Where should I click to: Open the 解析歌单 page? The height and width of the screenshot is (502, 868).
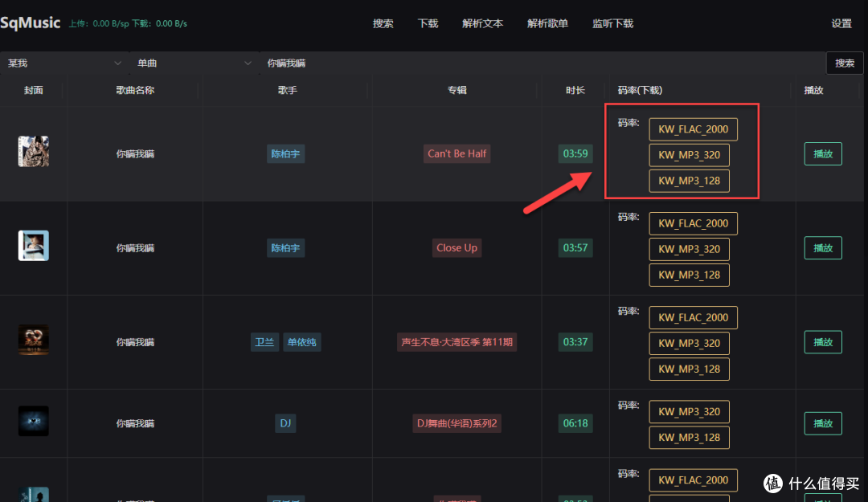pyautogui.click(x=547, y=23)
